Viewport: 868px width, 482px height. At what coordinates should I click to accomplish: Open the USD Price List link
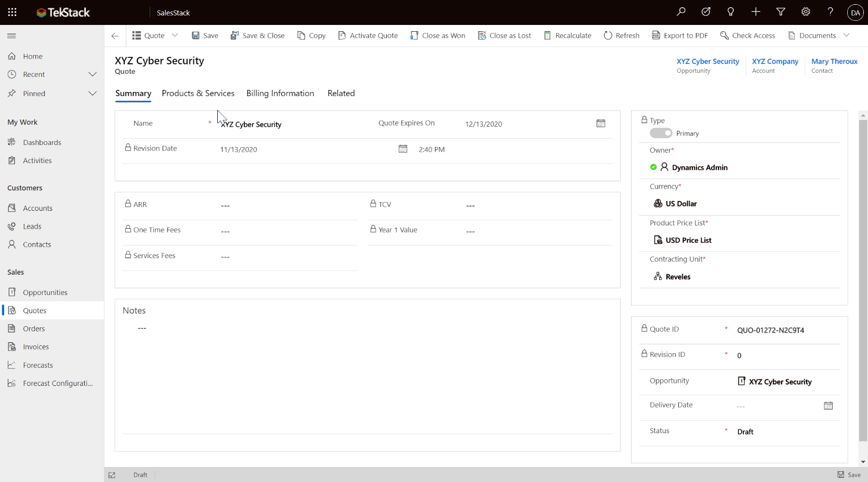(x=688, y=240)
